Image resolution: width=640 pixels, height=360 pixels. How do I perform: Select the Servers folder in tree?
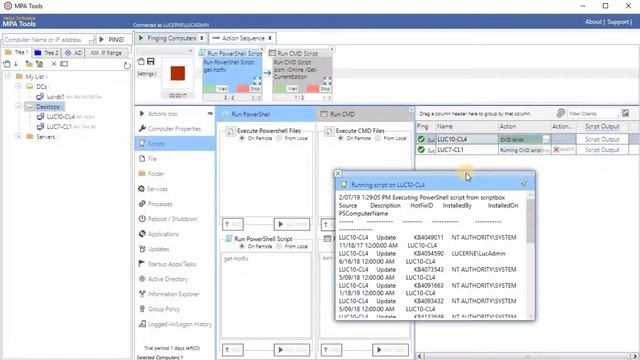click(x=45, y=137)
